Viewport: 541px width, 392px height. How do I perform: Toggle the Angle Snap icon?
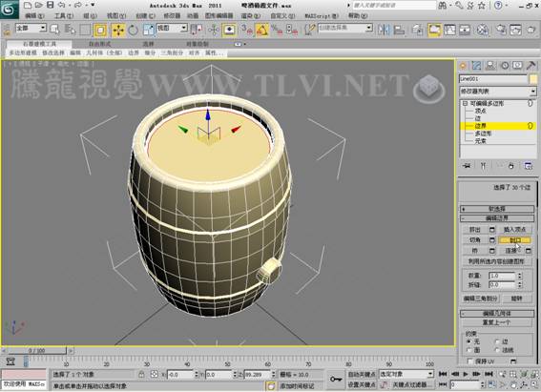[261, 30]
